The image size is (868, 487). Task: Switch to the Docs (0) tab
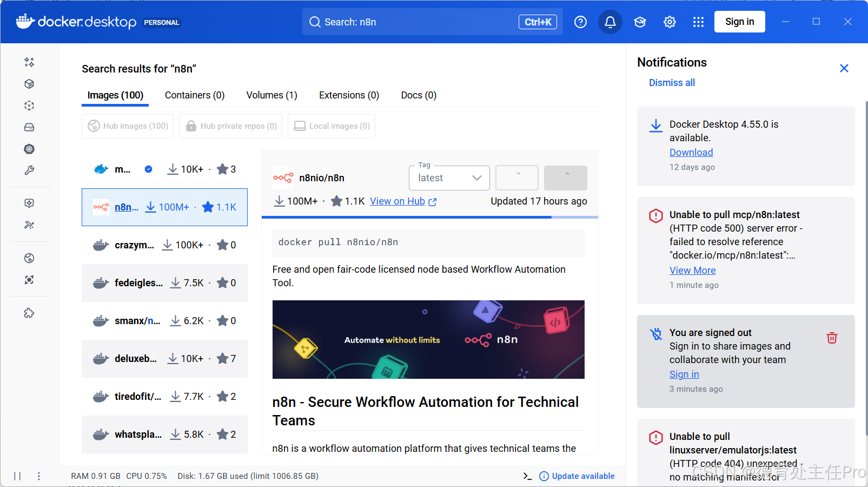(419, 95)
